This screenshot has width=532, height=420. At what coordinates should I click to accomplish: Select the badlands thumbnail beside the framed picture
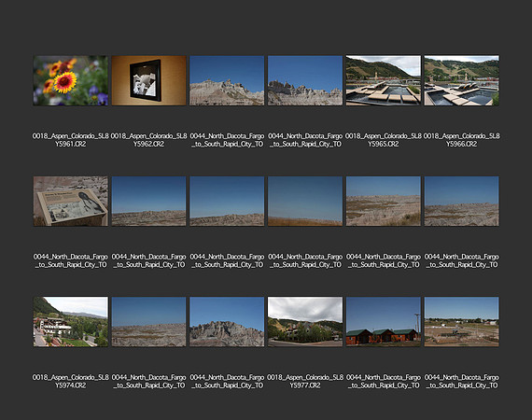pos(227,80)
